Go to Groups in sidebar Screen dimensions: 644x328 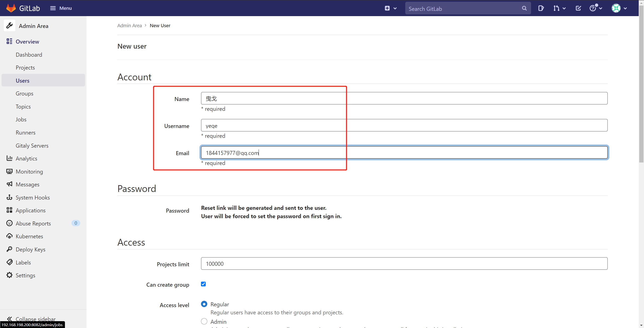pyautogui.click(x=24, y=93)
